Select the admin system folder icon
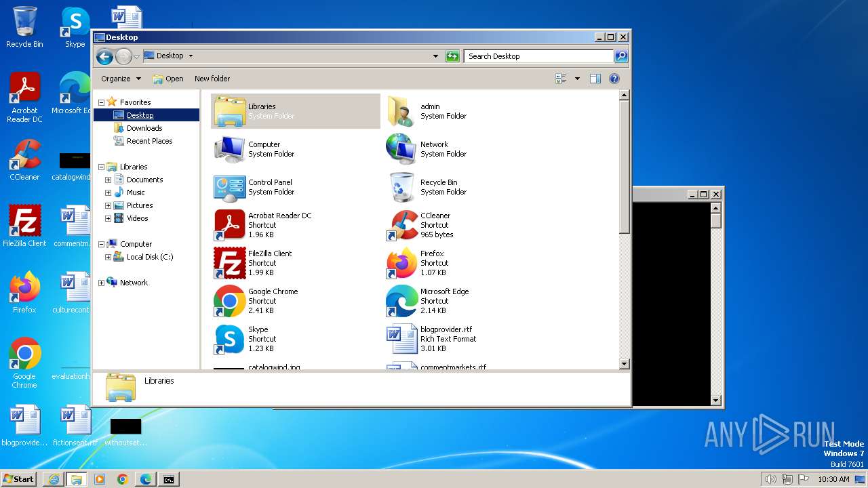Screen dimensions: 868x488 point(401,111)
